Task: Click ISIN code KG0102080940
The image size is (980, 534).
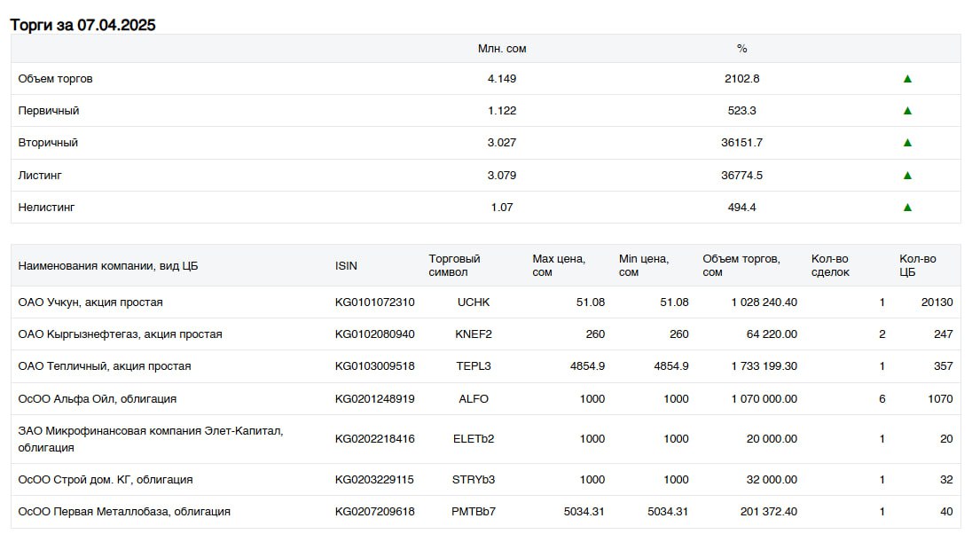Action: (x=375, y=334)
